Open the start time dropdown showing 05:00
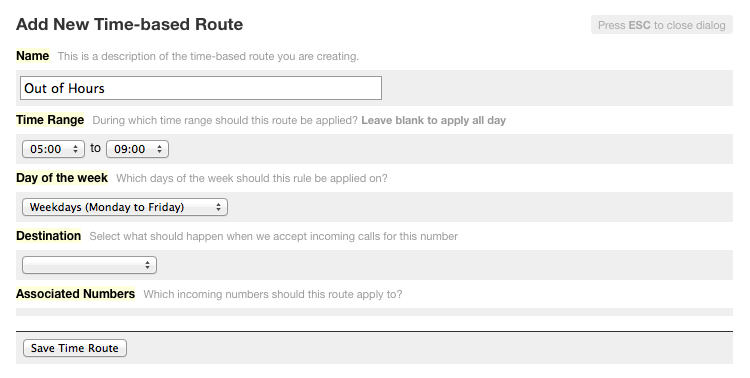This screenshot has width=750, height=378. coord(54,149)
